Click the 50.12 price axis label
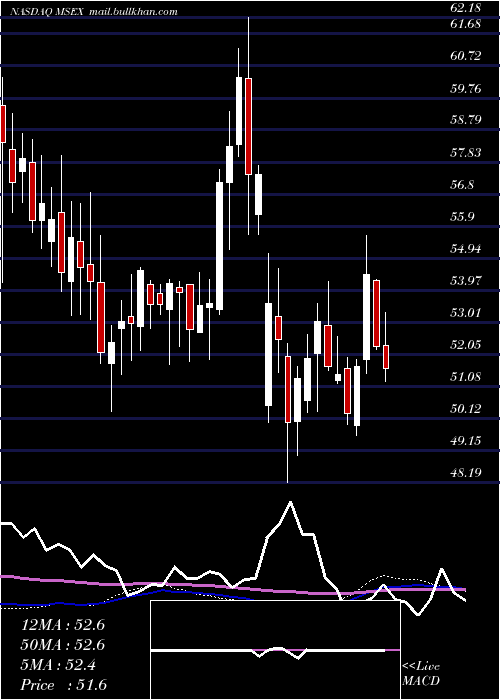500x700 pixels. (x=466, y=409)
